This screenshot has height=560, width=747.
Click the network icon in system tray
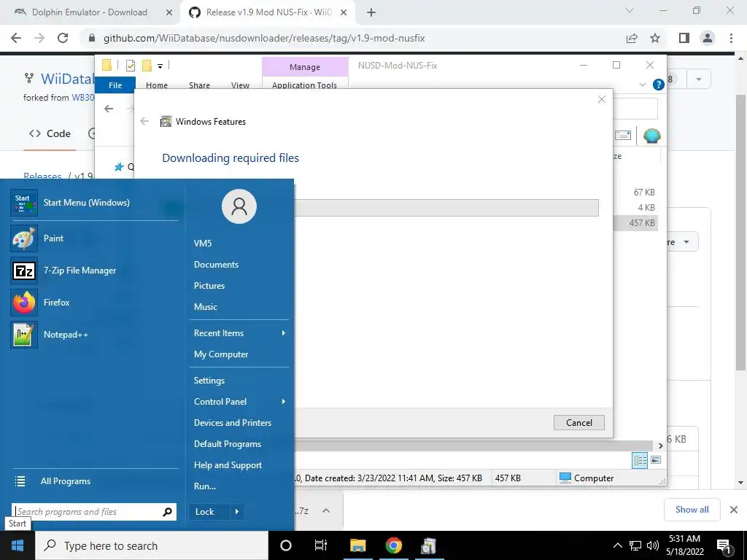click(635, 545)
